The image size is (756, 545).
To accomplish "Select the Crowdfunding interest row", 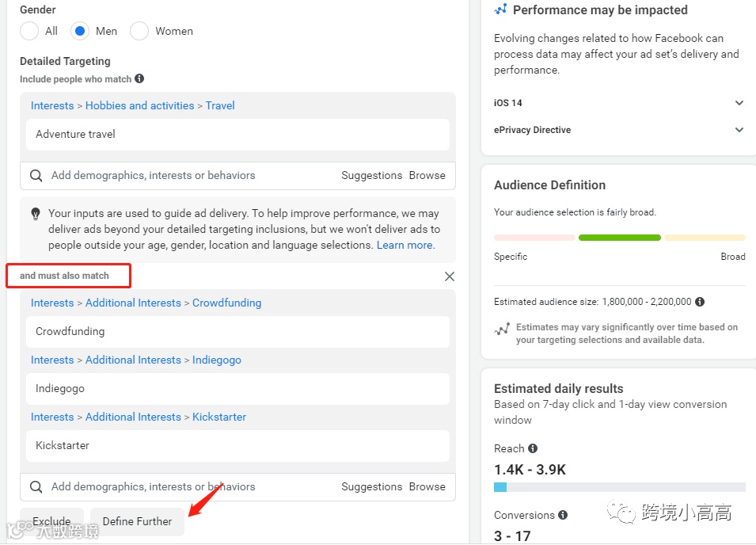I will pyautogui.click(x=237, y=331).
